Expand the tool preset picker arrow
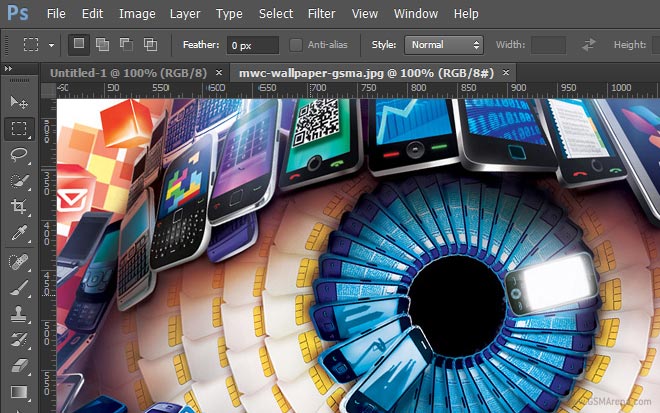 coord(51,45)
